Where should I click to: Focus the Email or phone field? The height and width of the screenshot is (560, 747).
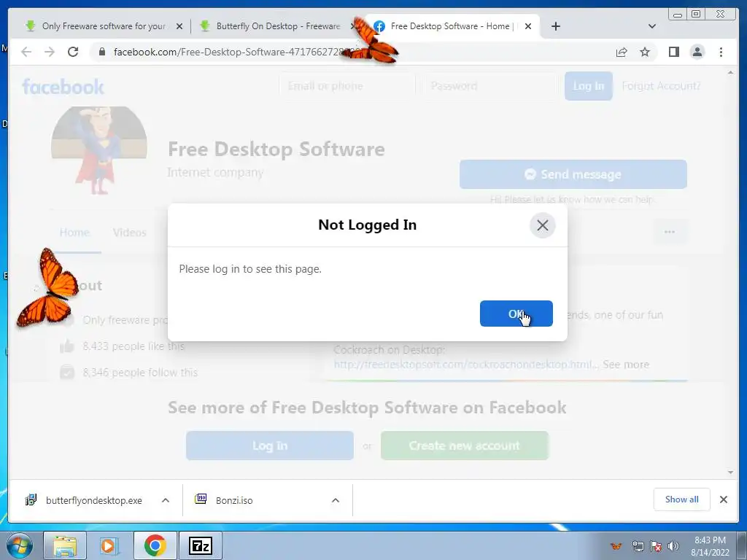tap(347, 86)
